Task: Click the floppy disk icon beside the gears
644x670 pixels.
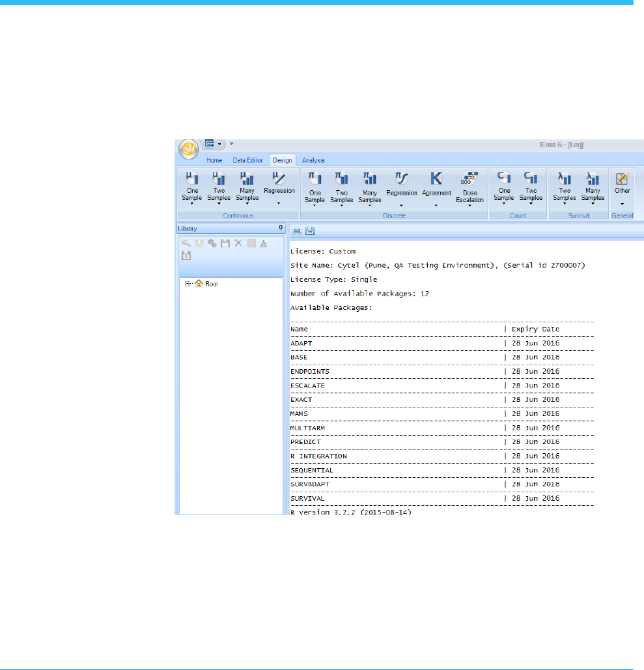Action: [225, 243]
